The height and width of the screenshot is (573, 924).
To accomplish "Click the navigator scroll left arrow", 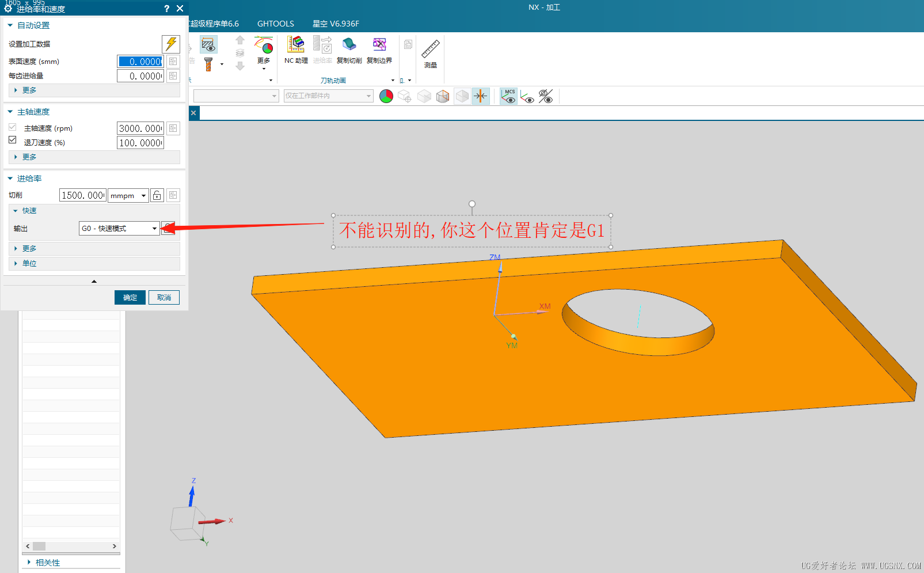I will [28, 546].
